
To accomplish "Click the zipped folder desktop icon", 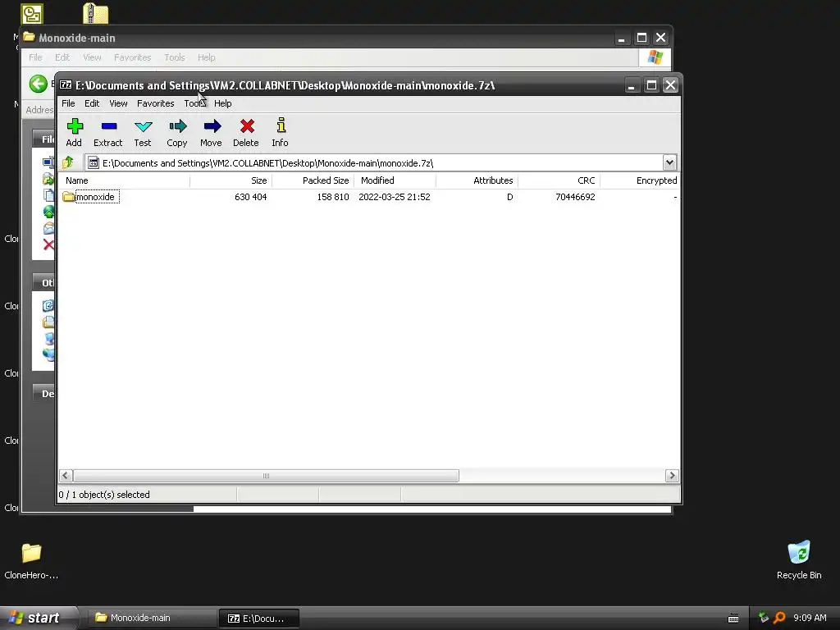I will point(95,13).
